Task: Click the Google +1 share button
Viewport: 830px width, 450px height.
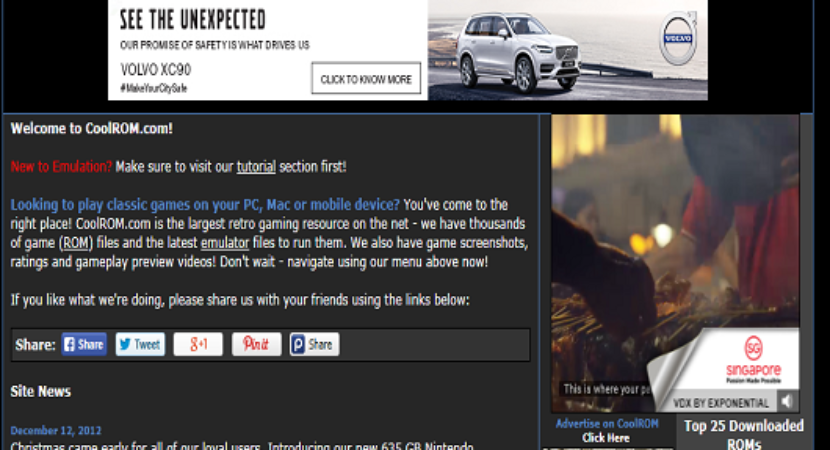Action: click(198, 344)
